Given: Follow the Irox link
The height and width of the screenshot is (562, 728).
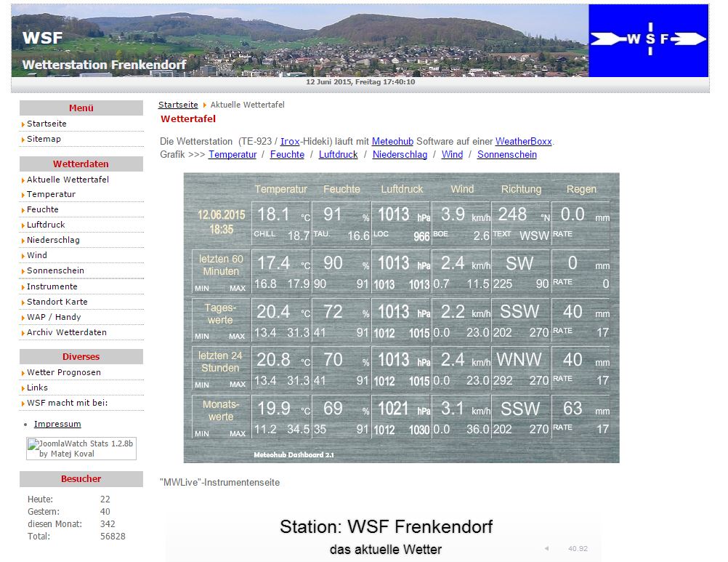Looking at the screenshot, I should (x=290, y=142).
